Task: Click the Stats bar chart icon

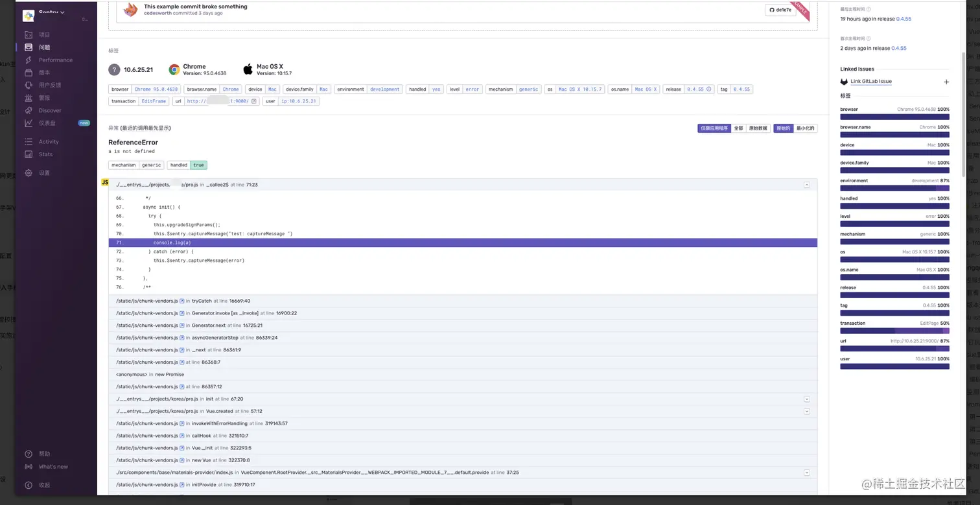Action: (x=29, y=154)
